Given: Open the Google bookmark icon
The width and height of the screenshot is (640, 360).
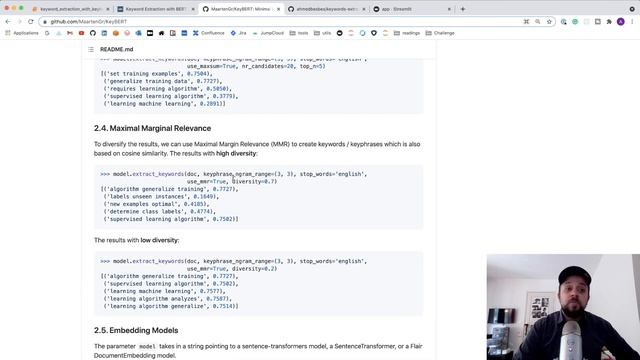Looking at the screenshot, I should click(47, 33).
